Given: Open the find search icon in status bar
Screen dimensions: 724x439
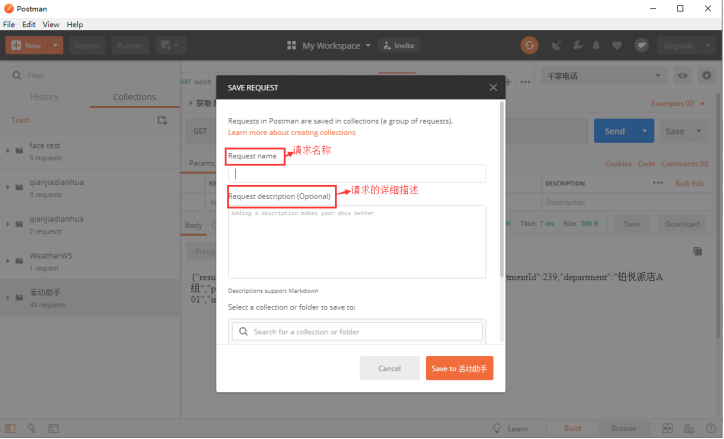Looking at the screenshot, I should pos(31,428).
